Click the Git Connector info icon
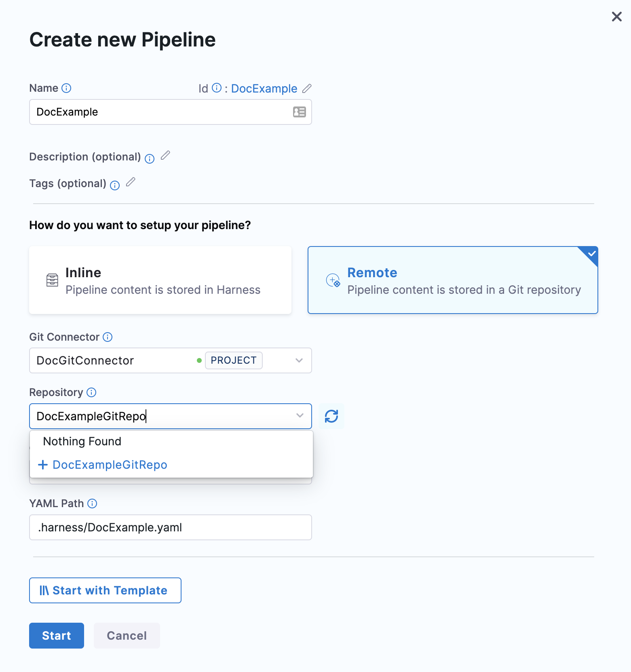This screenshot has height=672, width=631. (108, 337)
